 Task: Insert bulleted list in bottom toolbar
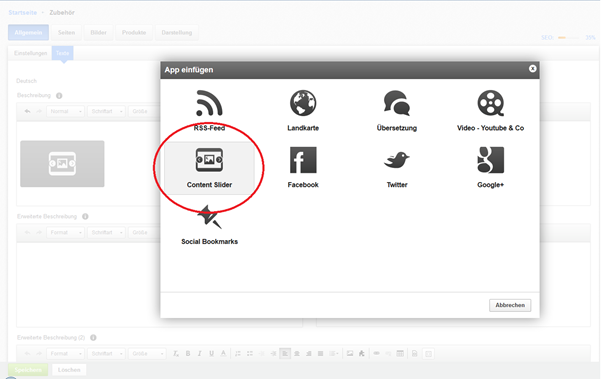(x=250, y=354)
